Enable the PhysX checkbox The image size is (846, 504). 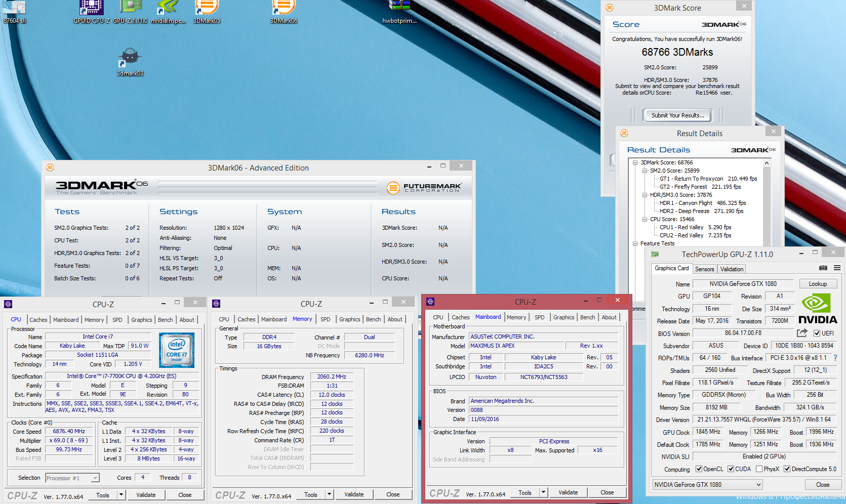click(x=759, y=469)
